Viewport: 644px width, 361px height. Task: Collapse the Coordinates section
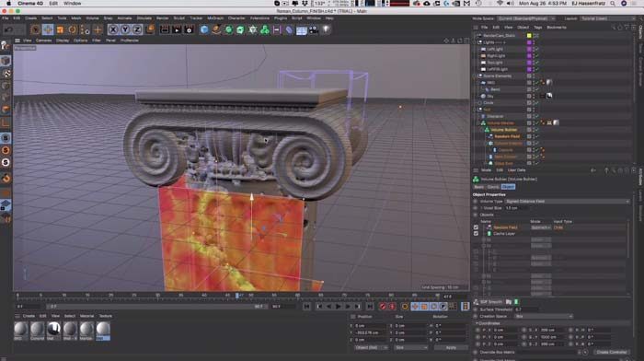pyautogui.click(x=477, y=323)
